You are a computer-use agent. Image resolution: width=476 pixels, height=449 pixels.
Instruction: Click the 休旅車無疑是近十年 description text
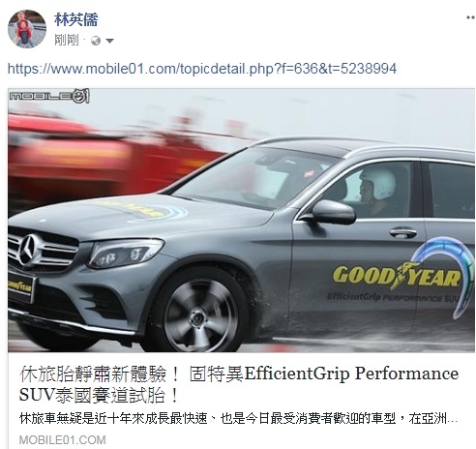click(239, 419)
